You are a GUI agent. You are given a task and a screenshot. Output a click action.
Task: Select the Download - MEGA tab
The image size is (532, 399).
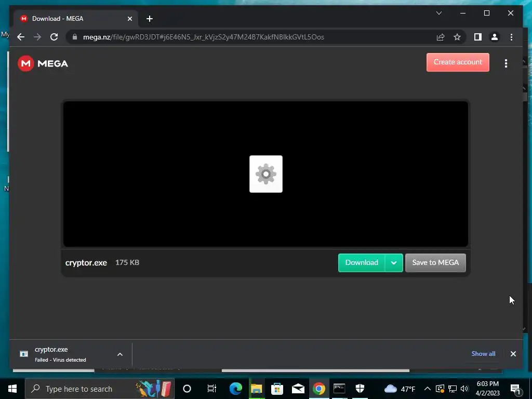coord(75,19)
